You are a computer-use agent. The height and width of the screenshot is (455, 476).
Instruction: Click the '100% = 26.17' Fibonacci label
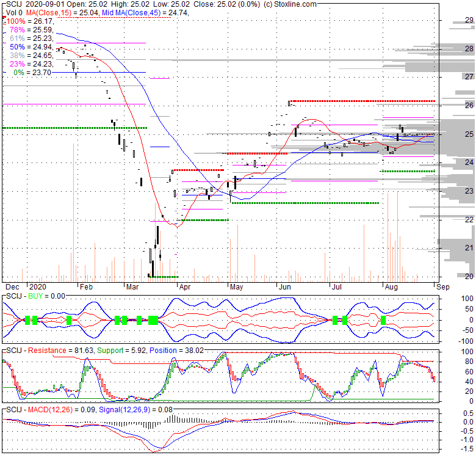[x=30, y=21]
